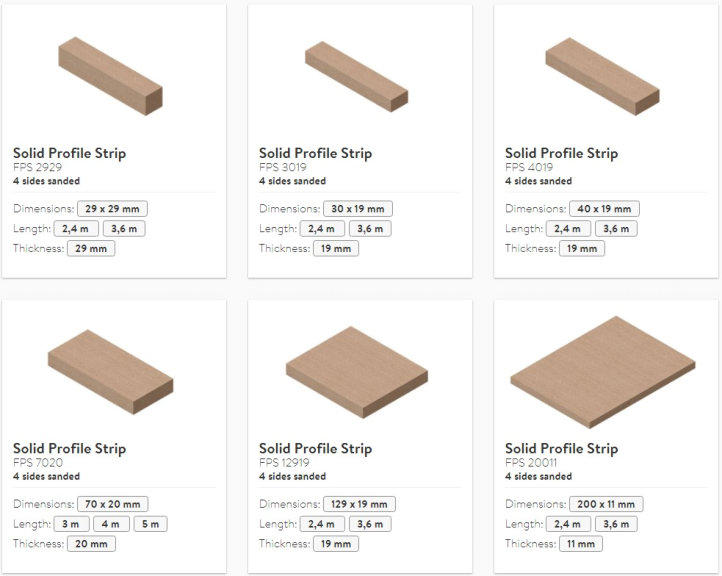Image resolution: width=722 pixels, height=576 pixels.
Task: Open the FPS 20011 wide board image
Action: pyautogui.click(x=603, y=372)
